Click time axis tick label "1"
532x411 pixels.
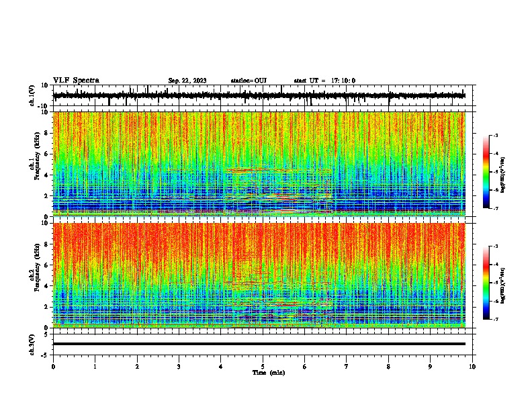point(95,367)
